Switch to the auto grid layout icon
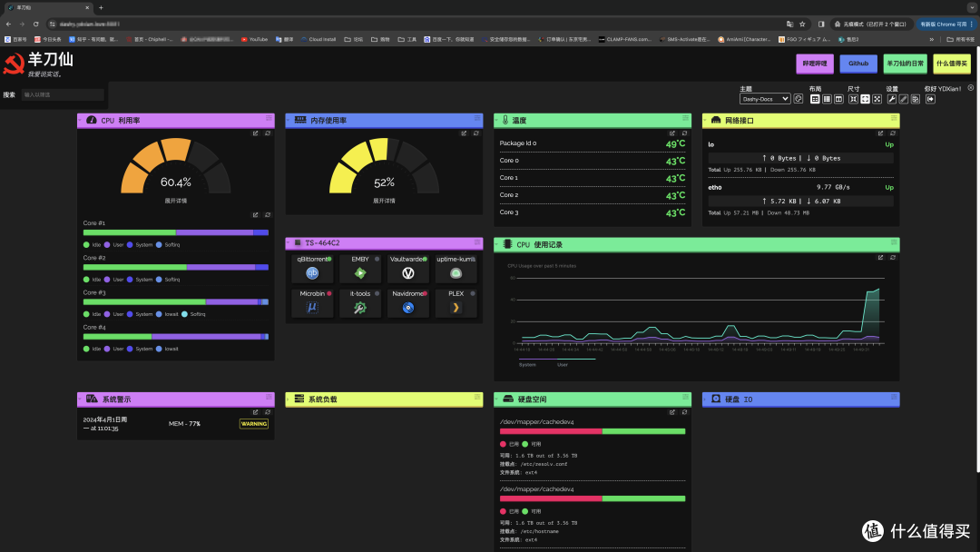980x552 pixels. click(815, 99)
